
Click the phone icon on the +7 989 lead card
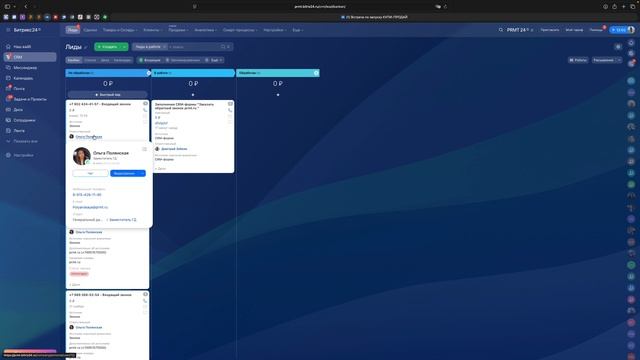point(145,301)
